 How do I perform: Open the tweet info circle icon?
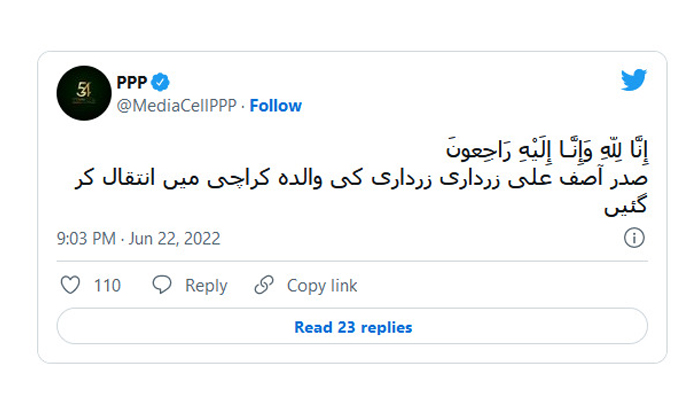633,238
